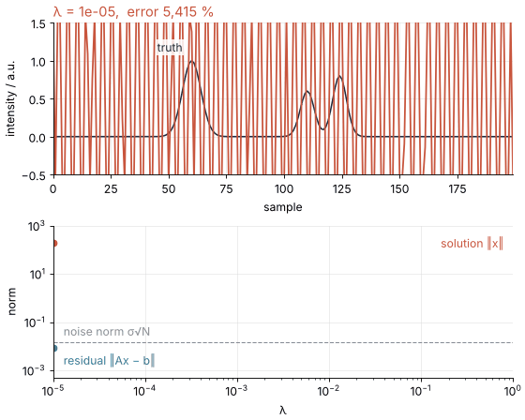Click the 'noise norm σ√N' label

(107, 332)
